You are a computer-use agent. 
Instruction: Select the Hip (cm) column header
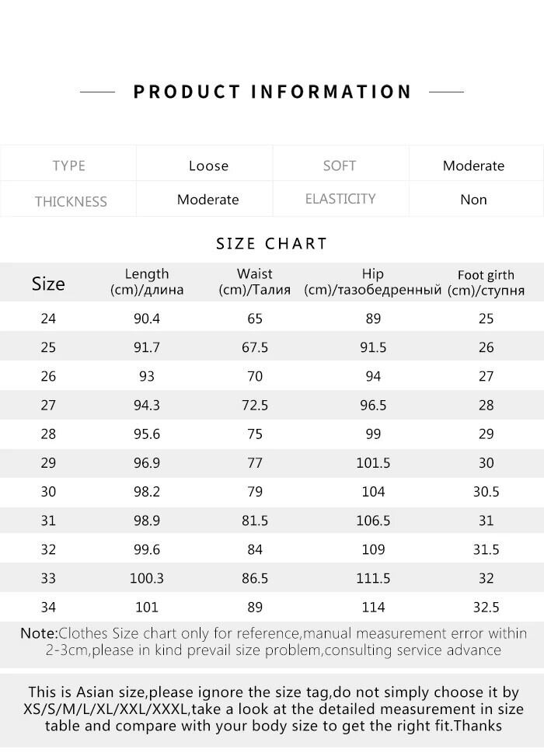[x=373, y=282]
